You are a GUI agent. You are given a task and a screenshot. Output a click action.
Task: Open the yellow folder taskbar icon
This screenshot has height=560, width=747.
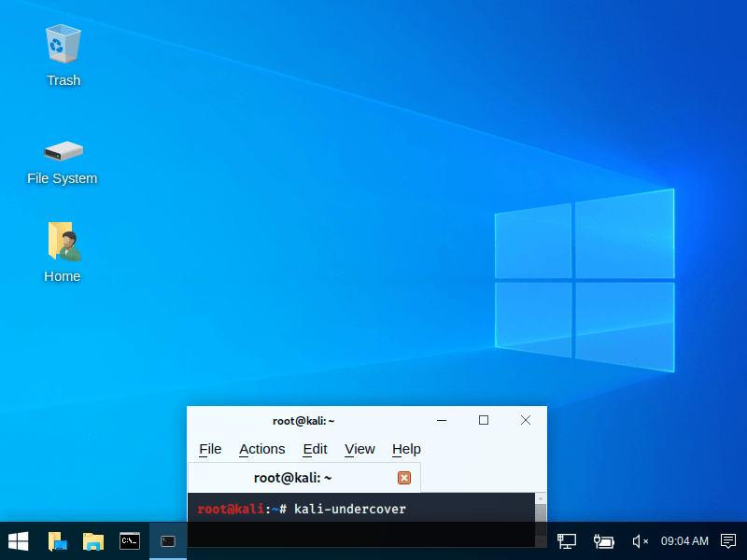pos(93,541)
